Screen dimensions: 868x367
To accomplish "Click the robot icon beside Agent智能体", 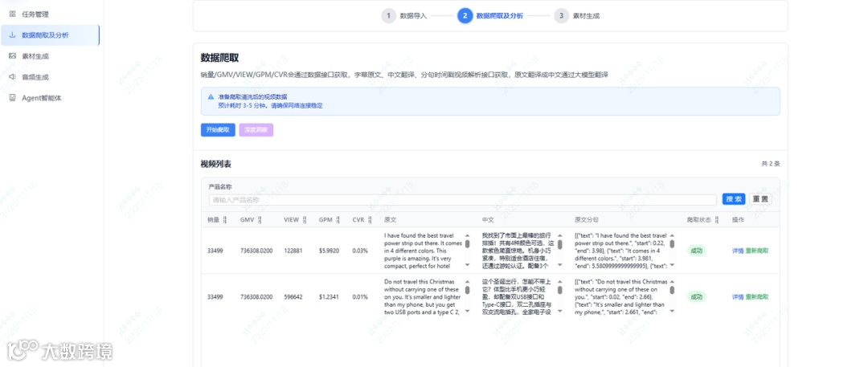I will (x=12, y=98).
